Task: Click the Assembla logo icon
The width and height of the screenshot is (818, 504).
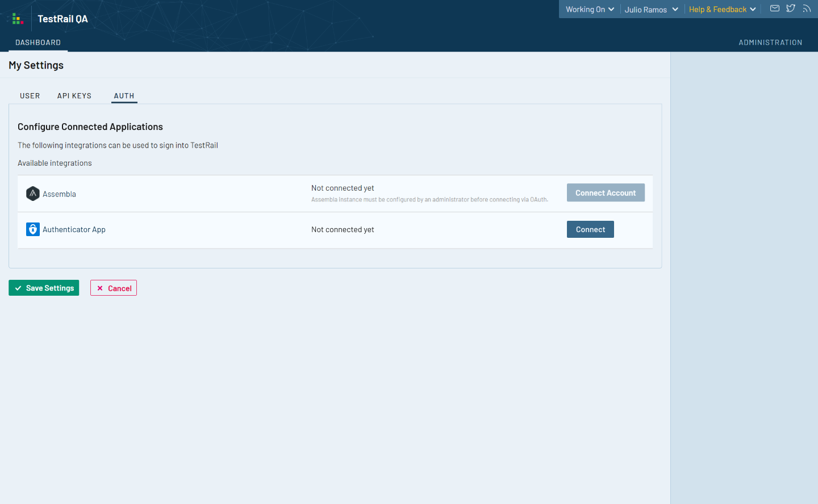Action: pos(33,194)
